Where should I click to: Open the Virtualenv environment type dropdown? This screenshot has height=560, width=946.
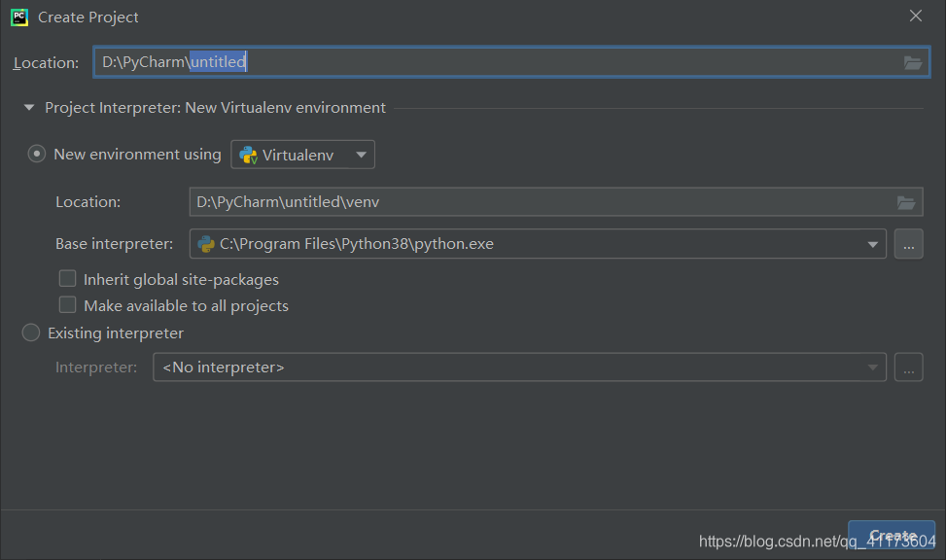303,155
